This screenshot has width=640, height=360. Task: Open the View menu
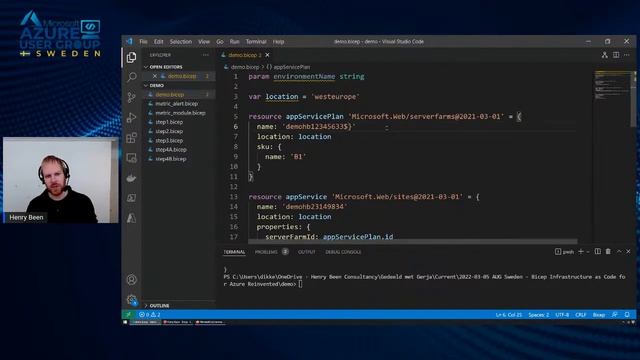[204, 42]
